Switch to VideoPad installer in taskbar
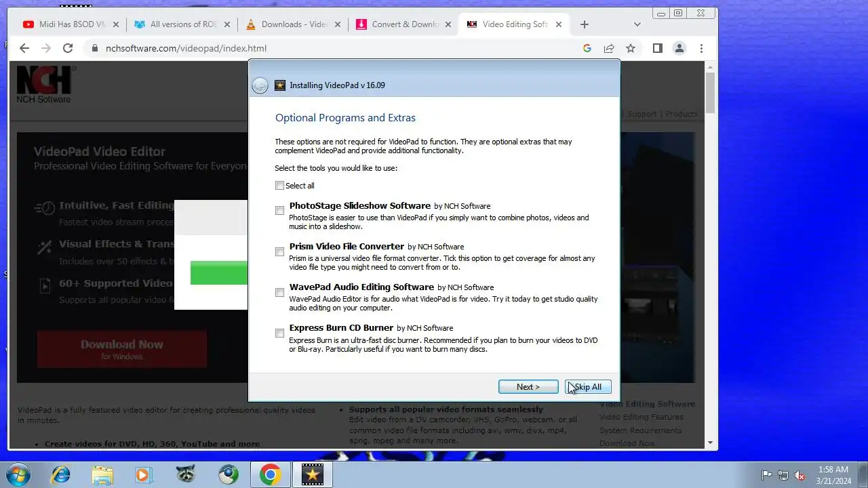 (313, 474)
